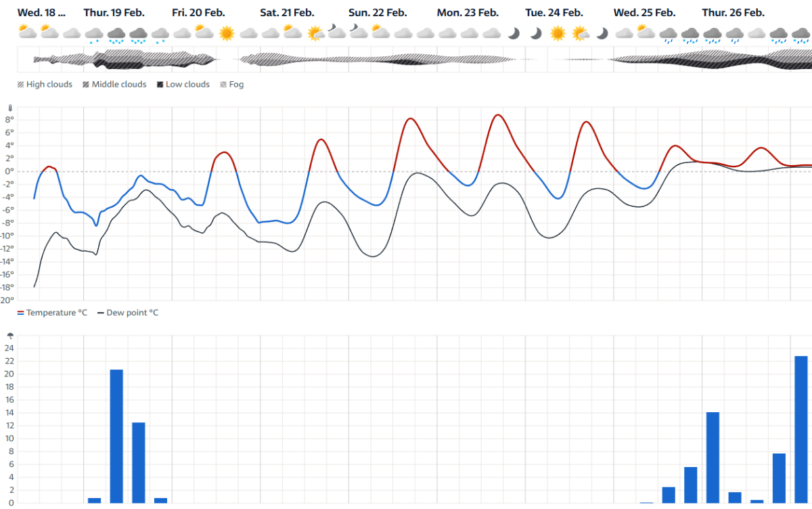Click the umbrella icon above the precipitation axis
This screenshot has width=812, height=509.
click(9, 336)
